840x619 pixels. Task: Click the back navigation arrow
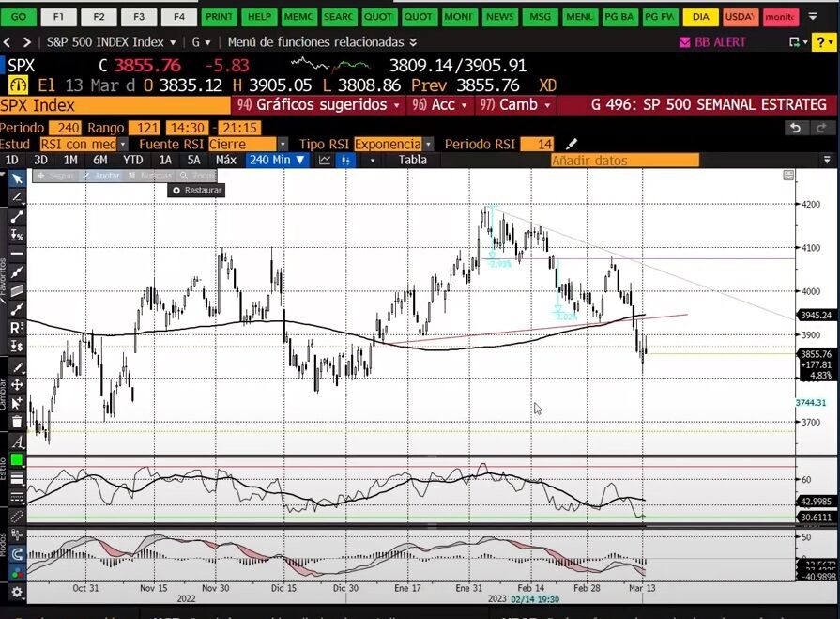click(x=8, y=42)
